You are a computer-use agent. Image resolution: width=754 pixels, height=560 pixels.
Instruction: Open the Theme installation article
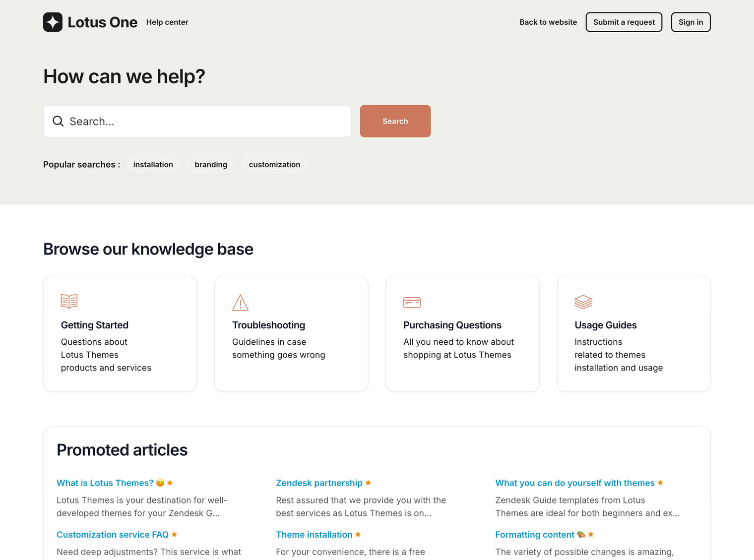[x=314, y=535]
